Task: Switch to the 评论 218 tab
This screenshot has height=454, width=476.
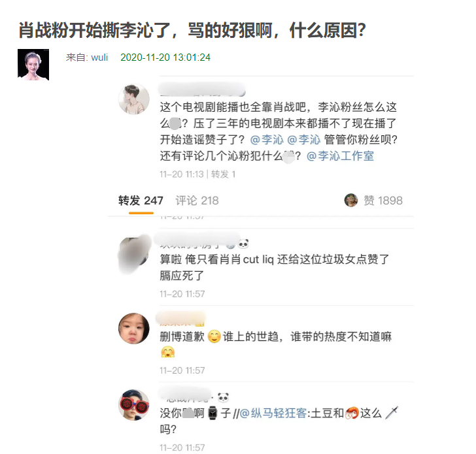Action: click(197, 201)
